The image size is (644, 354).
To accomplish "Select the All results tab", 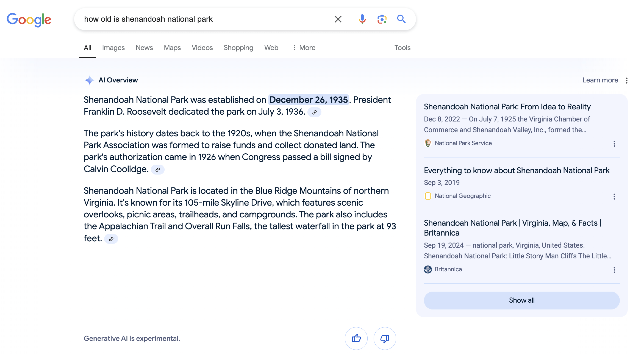I will (87, 48).
